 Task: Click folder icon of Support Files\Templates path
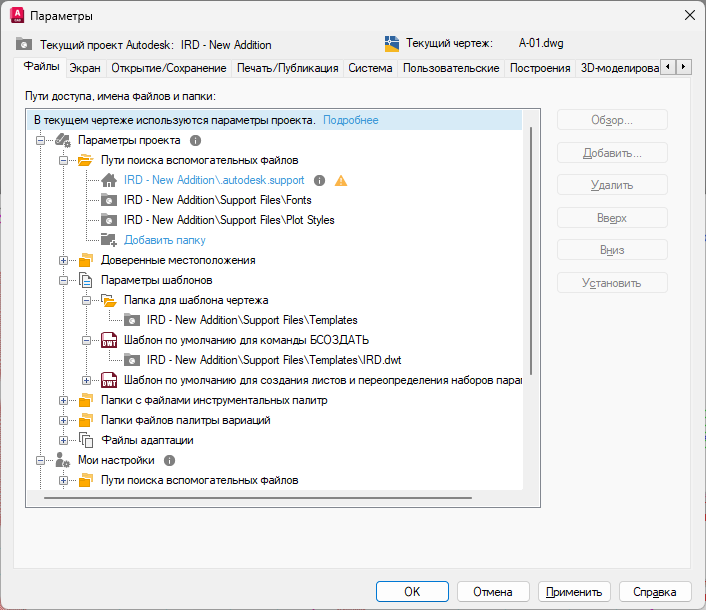(x=132, y=320)
